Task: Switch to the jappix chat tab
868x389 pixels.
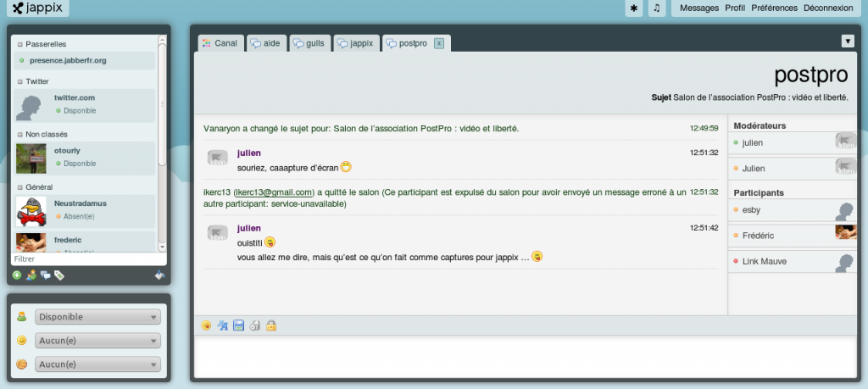Action: coord(357,43)
